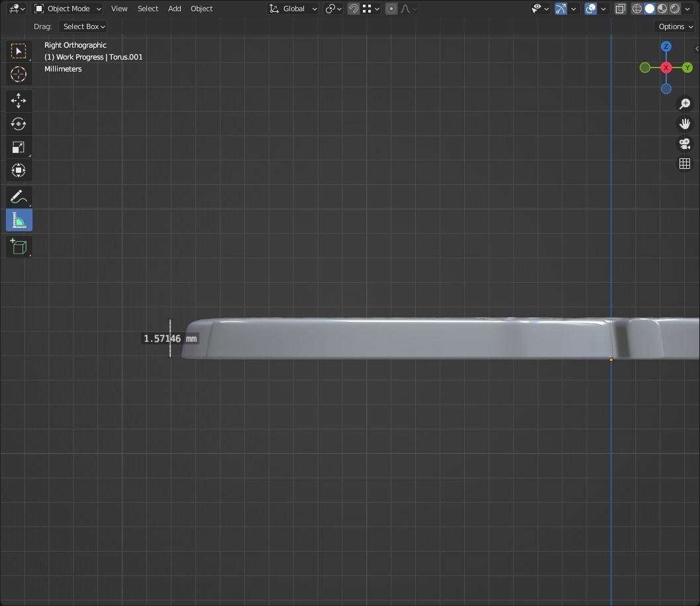Open the Object Mode dropdown

click(x=68, y=9)
